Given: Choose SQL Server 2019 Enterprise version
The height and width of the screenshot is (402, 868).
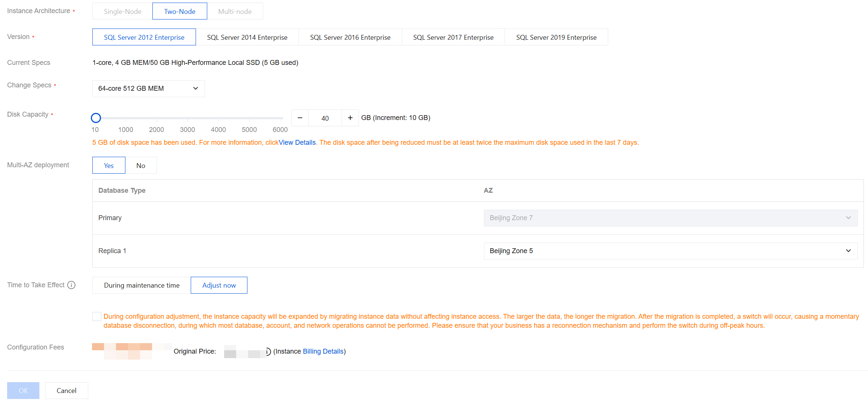Looking at the screenshot, I should point(556,37).
